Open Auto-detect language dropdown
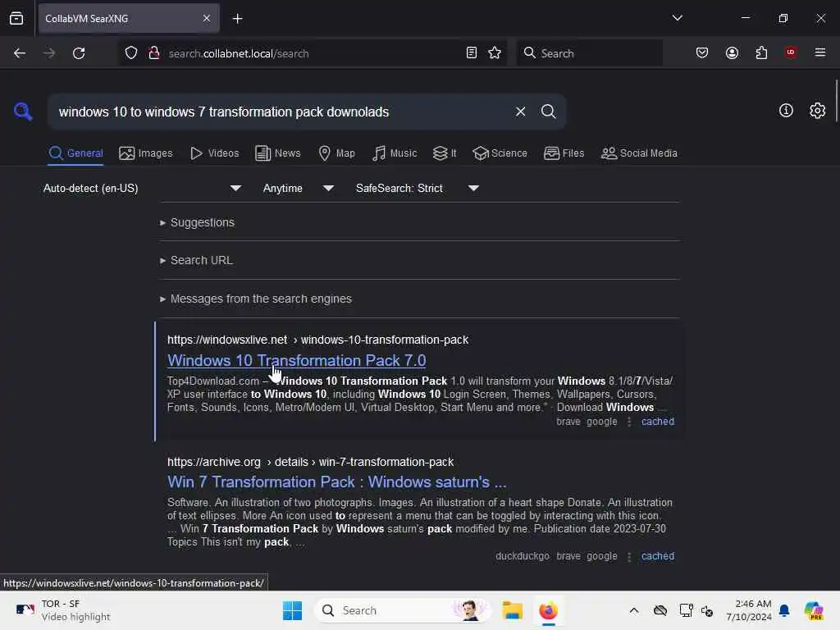The width and height of the screenshot is (840, 630). click(x=143, y=188)
